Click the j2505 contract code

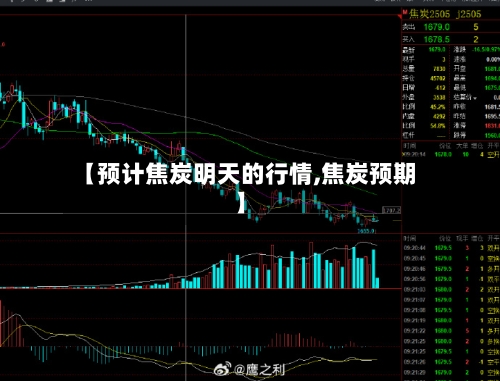point(469,14)
